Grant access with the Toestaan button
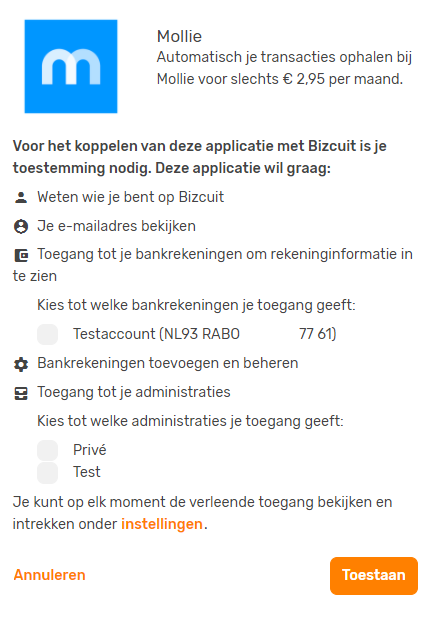 click(374, 576)
